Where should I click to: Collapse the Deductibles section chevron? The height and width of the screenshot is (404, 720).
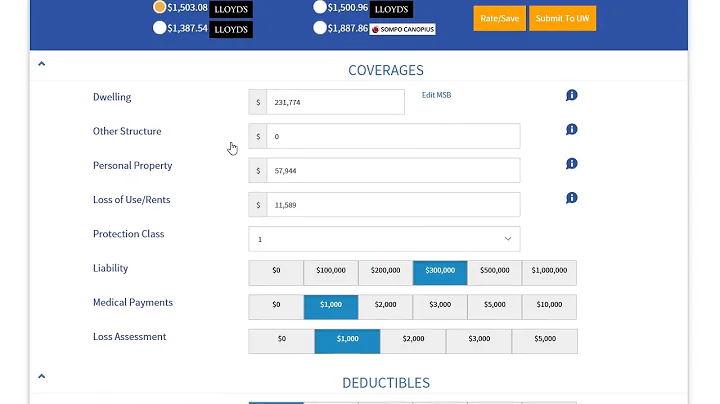[41, 376]
